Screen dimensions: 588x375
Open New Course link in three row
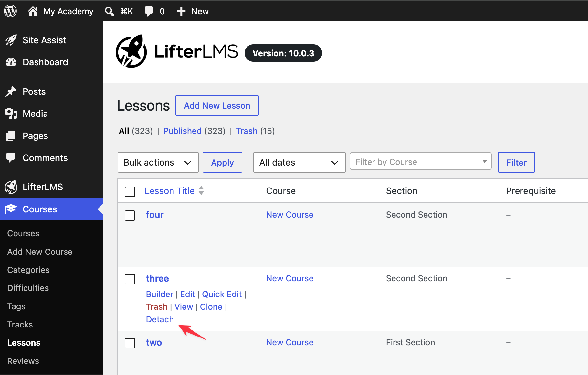pos(290,278)
